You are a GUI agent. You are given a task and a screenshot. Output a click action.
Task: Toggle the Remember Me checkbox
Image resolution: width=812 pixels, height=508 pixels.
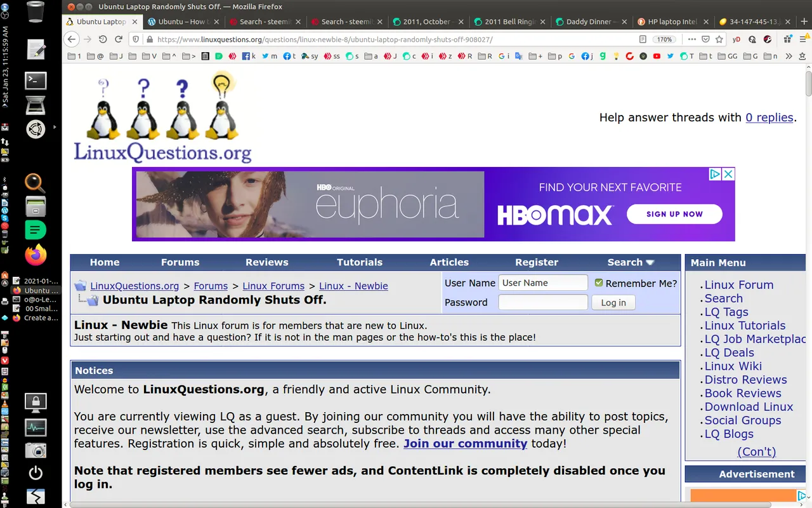click(598, 283)
